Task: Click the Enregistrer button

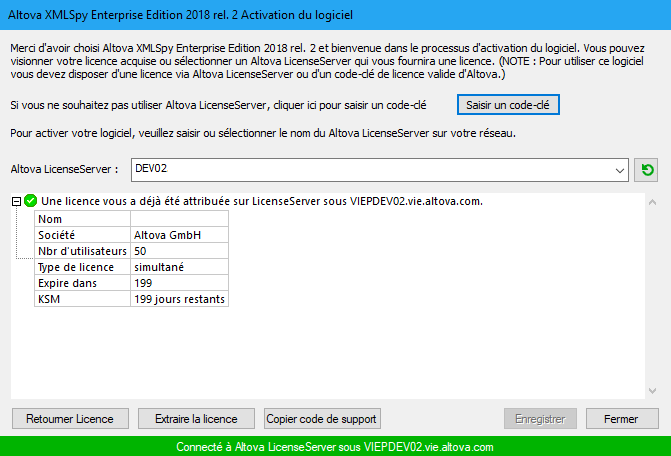Action: pos(540,419)
